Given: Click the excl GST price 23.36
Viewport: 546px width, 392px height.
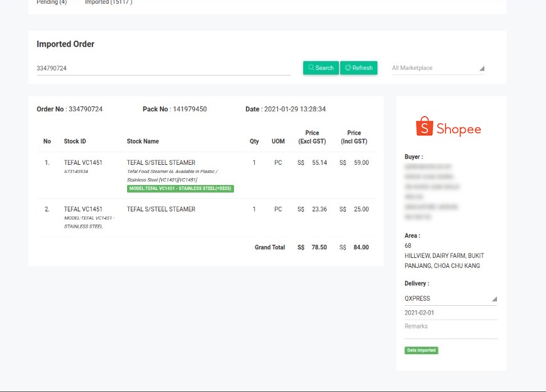Looking at the screenshot, I should tap(320, 209).
